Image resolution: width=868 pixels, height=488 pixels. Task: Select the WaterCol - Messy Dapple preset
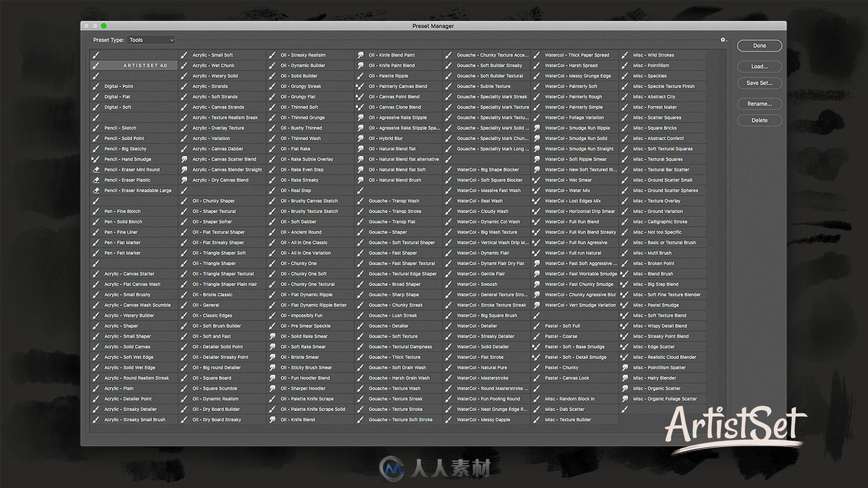pyautogui.click(x=486, y=419)
